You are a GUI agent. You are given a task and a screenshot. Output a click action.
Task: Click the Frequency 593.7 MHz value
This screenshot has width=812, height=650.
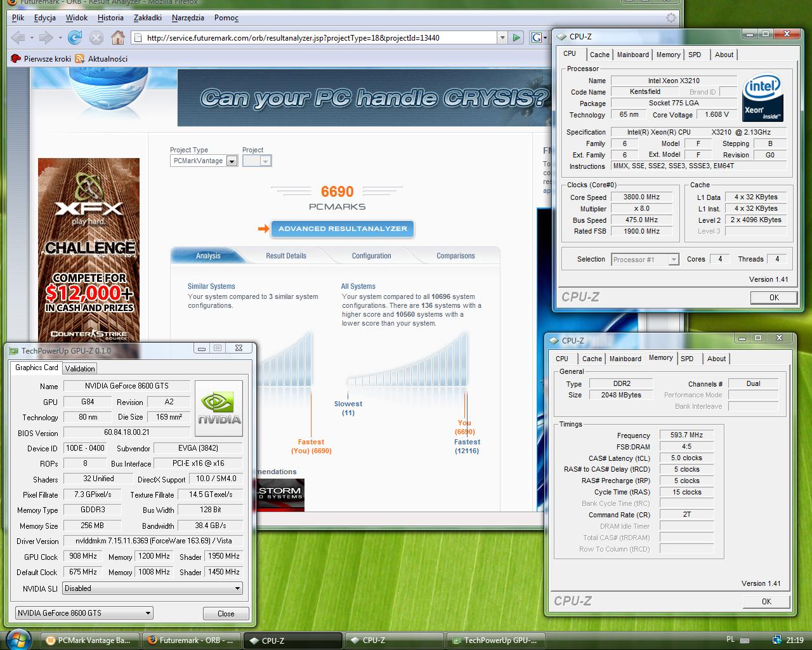coord(686,435)
